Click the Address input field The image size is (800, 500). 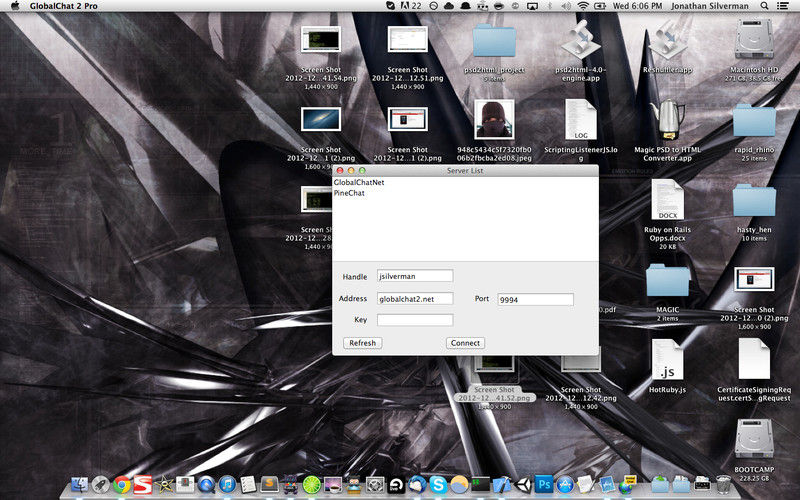(x=415, y=298)
